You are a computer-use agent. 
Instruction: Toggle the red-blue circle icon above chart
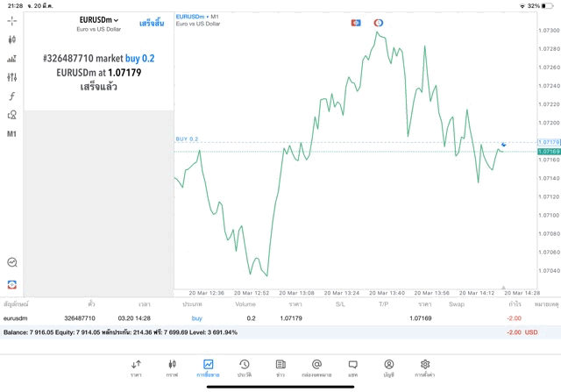(x=379, y=23)
